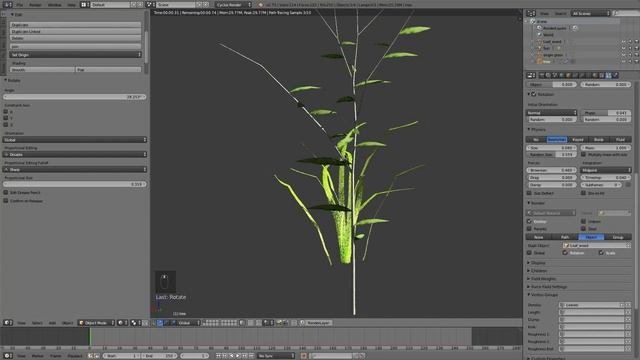
Task: Play the animation forward
Action: [238, 356]
